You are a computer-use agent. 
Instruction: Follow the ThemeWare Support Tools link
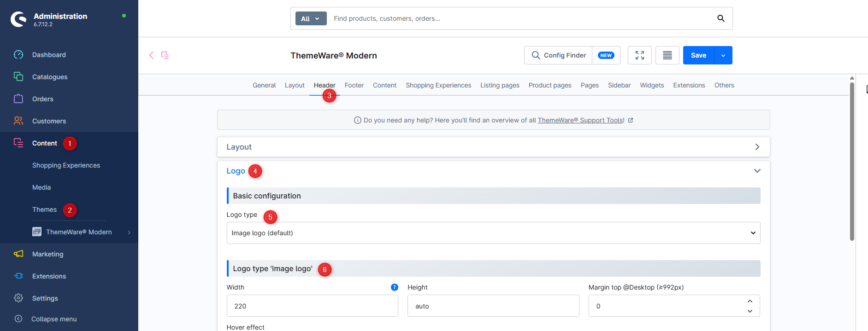[x=581, y=120]
